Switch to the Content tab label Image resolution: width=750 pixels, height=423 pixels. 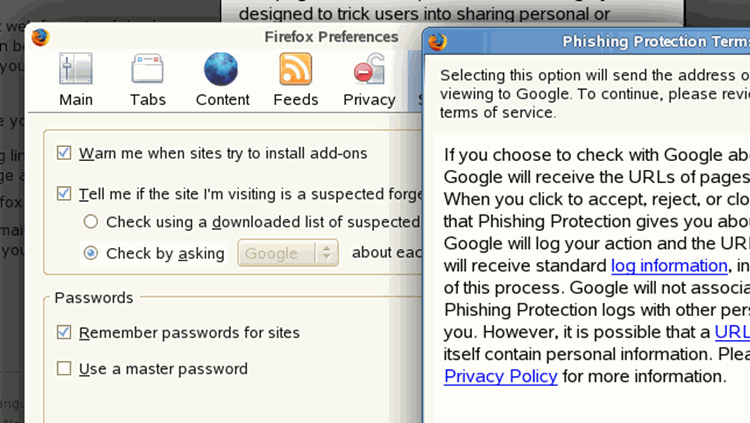[x=222, y=100]
